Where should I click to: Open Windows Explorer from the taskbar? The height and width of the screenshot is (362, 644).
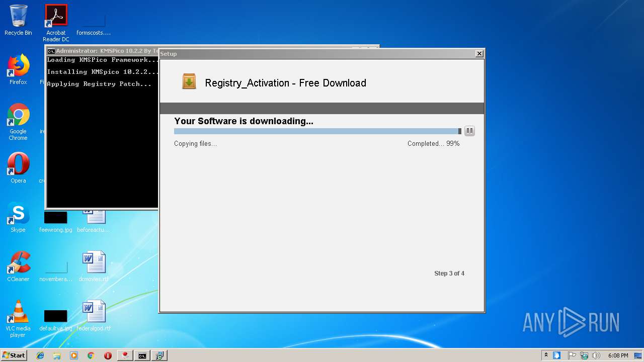57,355
